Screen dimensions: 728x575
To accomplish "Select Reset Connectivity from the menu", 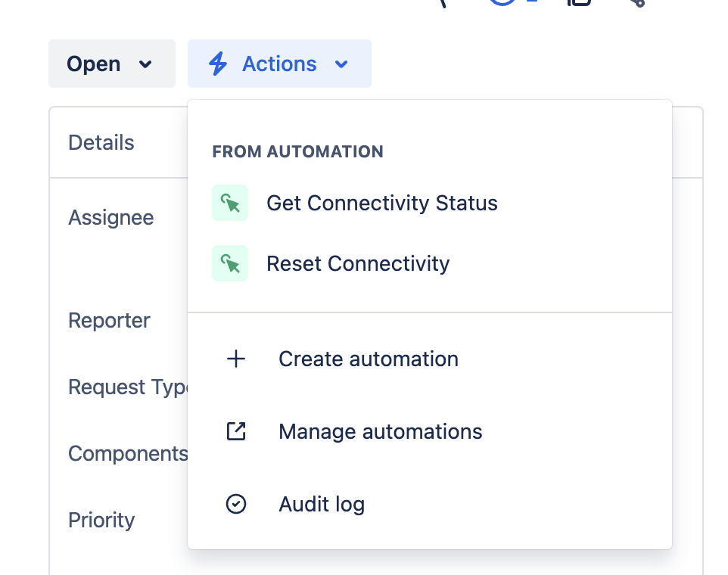I will click(x=357, y=263).
